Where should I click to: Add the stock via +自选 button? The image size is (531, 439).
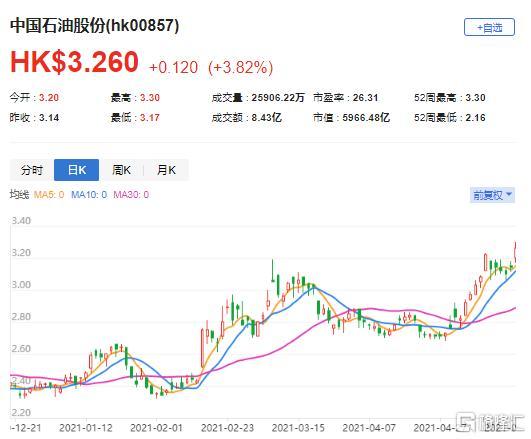[x=489, y=27]
